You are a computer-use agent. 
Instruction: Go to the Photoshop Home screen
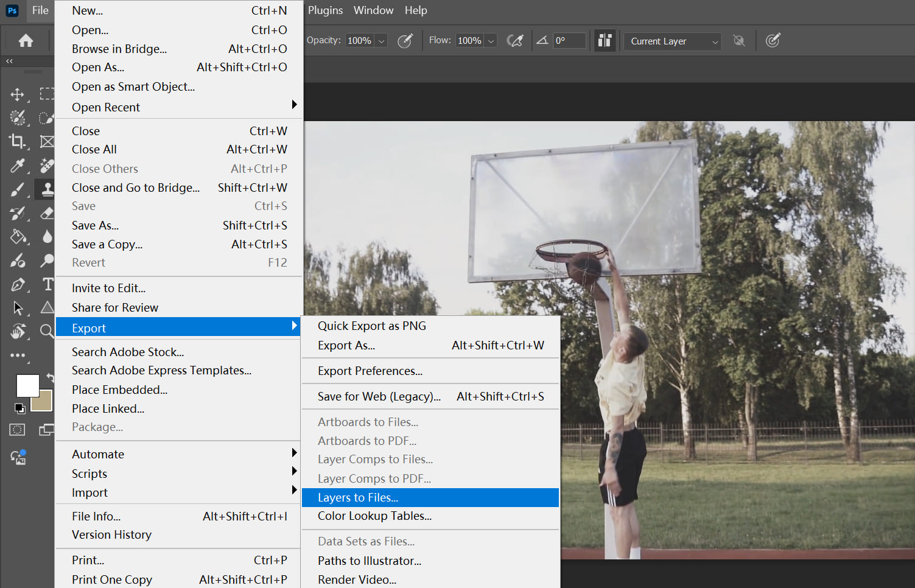[26, 40]
